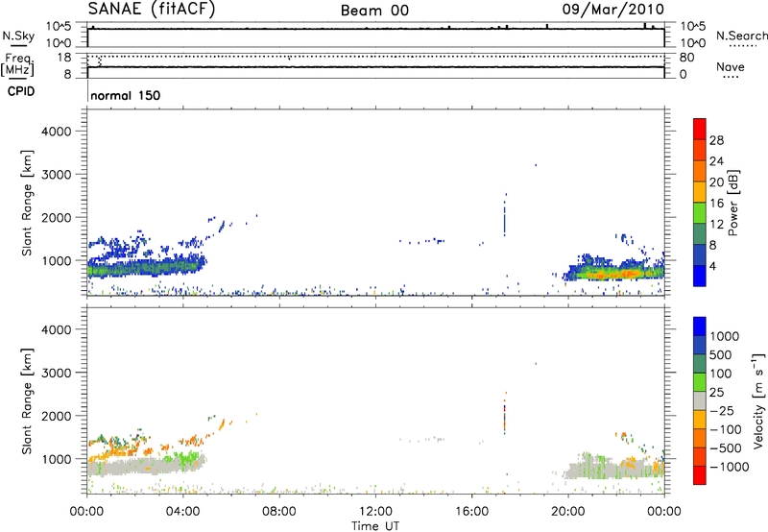Click the right 10^5 tick of N.Search axis

coord(692,26)
